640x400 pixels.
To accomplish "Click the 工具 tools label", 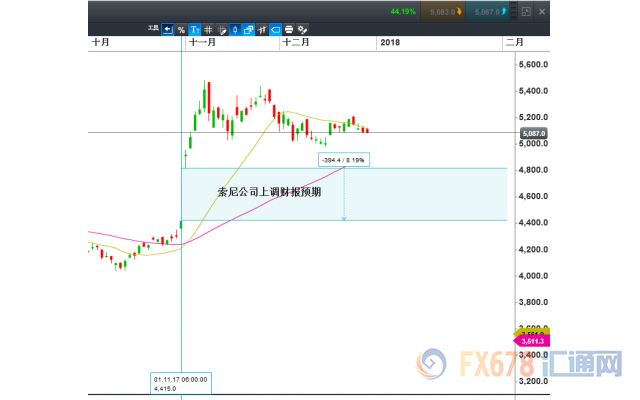I will coord(153,28).
